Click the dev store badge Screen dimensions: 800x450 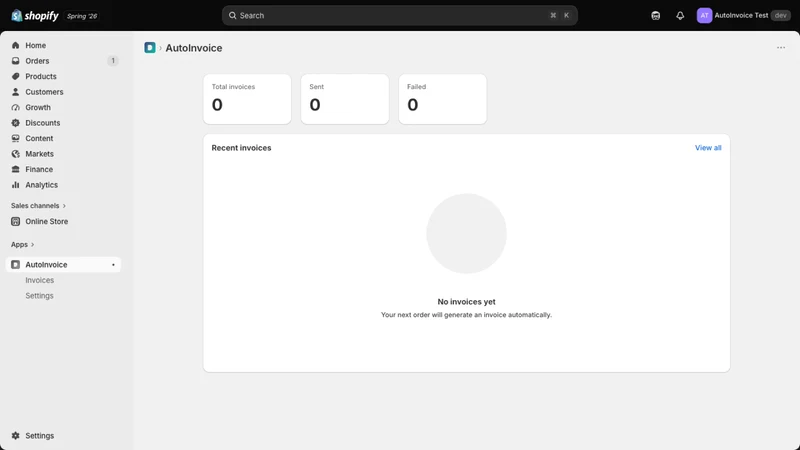click(781, 16)
